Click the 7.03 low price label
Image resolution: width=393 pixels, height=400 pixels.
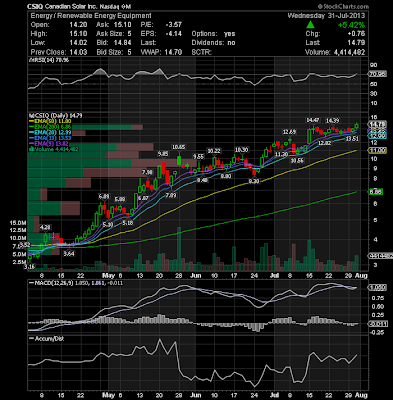click(171, 195)
